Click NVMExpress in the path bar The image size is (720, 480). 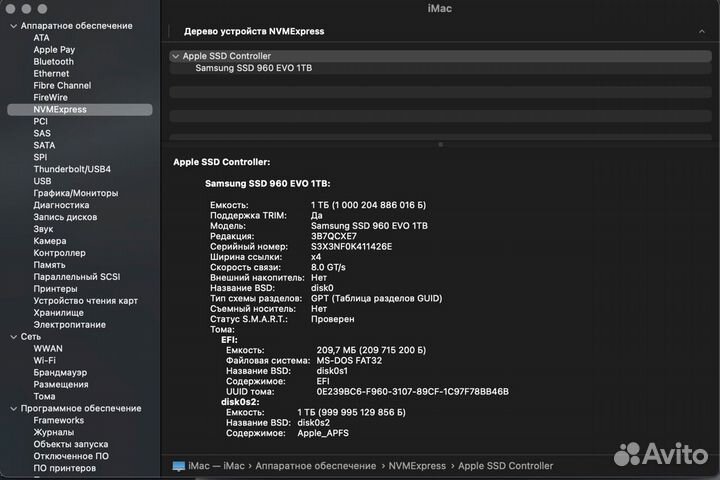pos(417,466)
